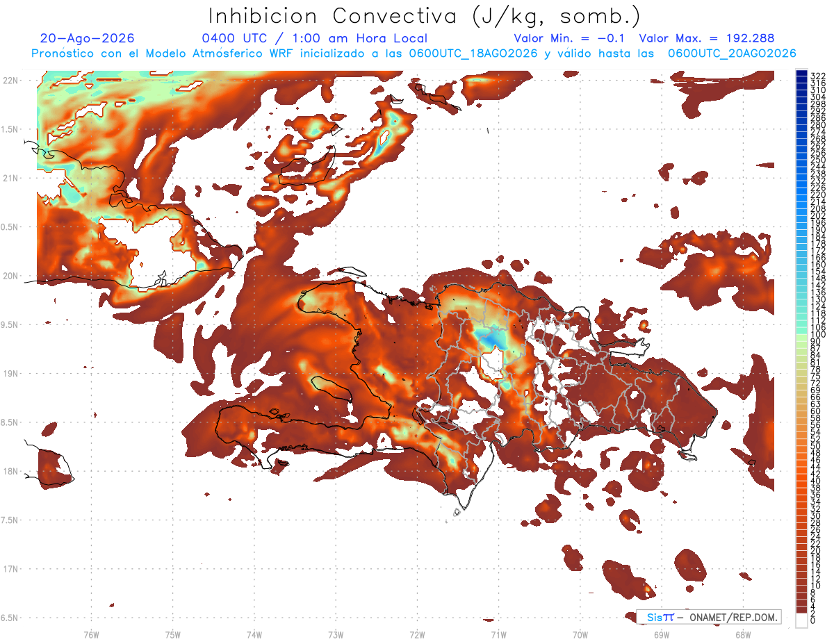This screenshot has height=644, width=834.
Task: Click the 17N latitude label
Action: [x=10, y=569]
